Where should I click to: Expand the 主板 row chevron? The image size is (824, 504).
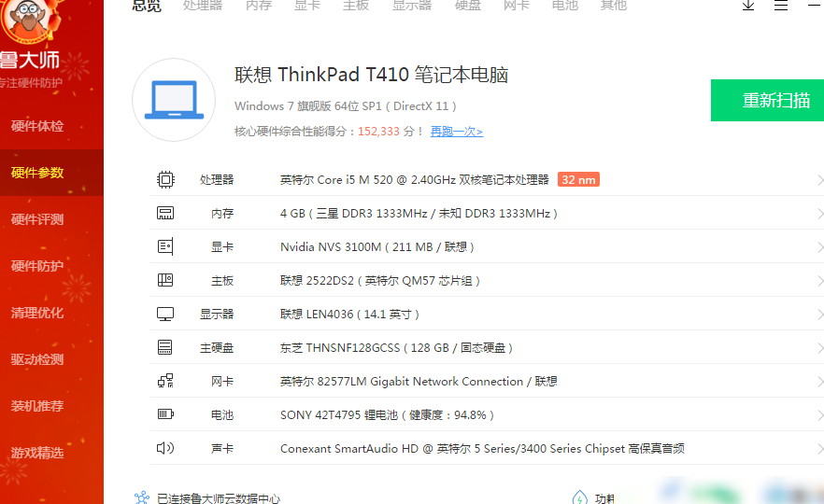[x=820, y=281]
